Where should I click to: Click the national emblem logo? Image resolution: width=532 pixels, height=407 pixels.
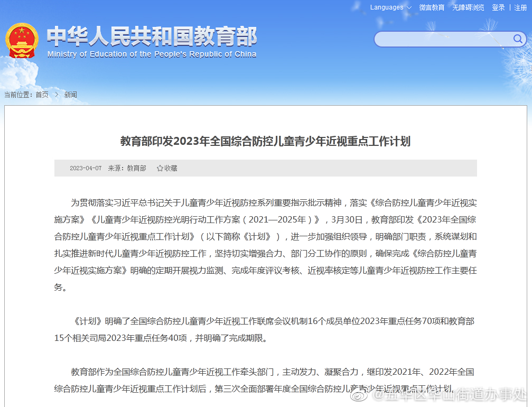[22, 40]
